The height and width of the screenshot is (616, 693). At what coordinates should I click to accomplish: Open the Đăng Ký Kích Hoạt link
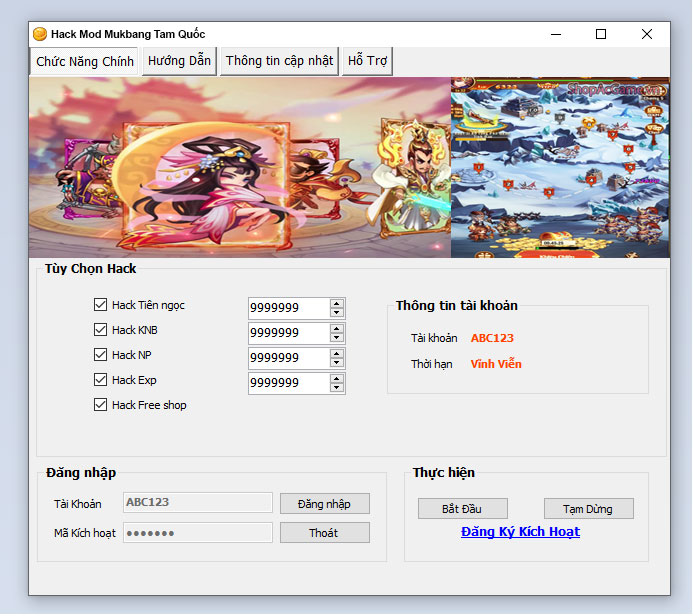pyautogui.click(x=520, y=532)
